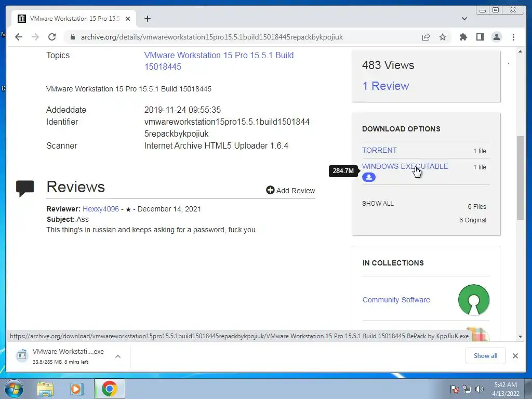Click Add Review
Viewport: 532px width, 399px height.
(x=291, y=191)
